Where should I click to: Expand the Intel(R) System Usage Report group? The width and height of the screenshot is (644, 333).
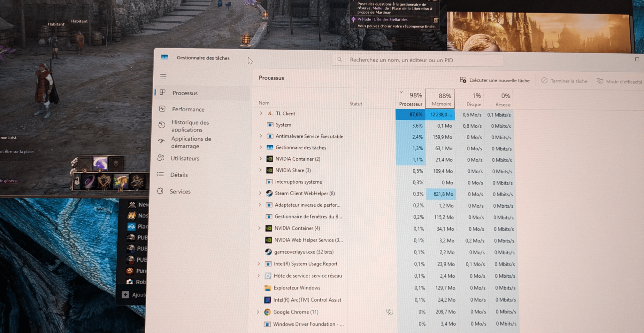pos(259,264)
